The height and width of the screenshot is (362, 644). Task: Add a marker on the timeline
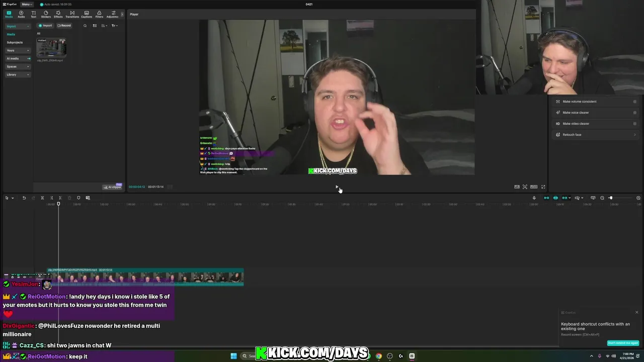[78, 198]
